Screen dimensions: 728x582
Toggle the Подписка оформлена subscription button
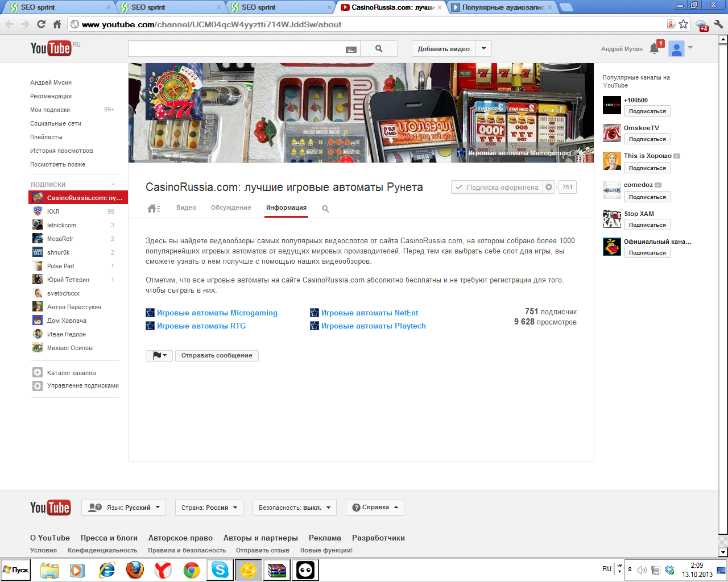click(x=497, y=187)
